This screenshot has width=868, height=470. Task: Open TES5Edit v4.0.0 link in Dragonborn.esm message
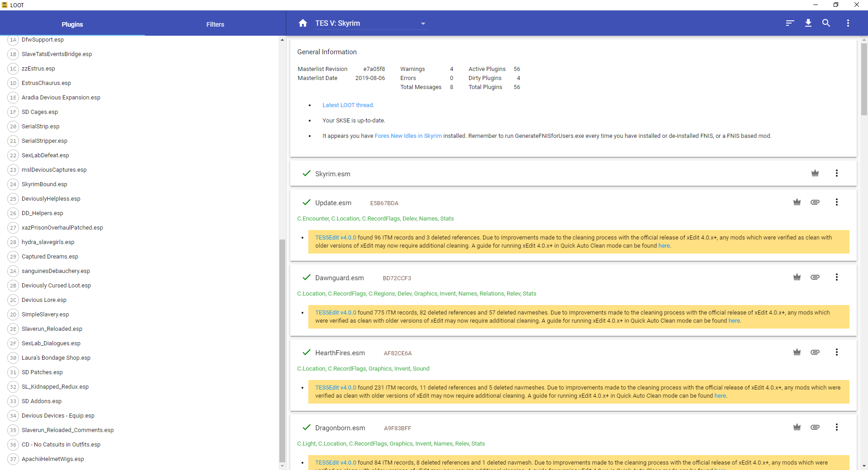coord(335,462)
